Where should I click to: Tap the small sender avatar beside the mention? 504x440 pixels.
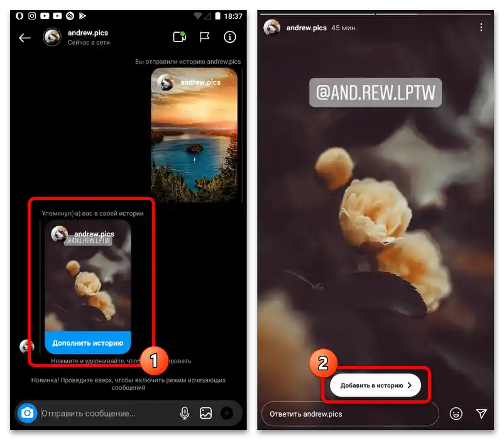(x=26, y=346)
